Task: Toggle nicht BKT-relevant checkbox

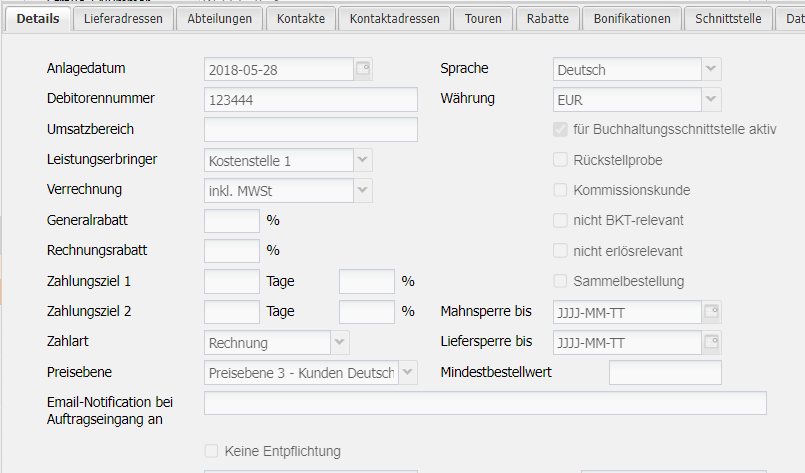Action: tap(560, 220)
